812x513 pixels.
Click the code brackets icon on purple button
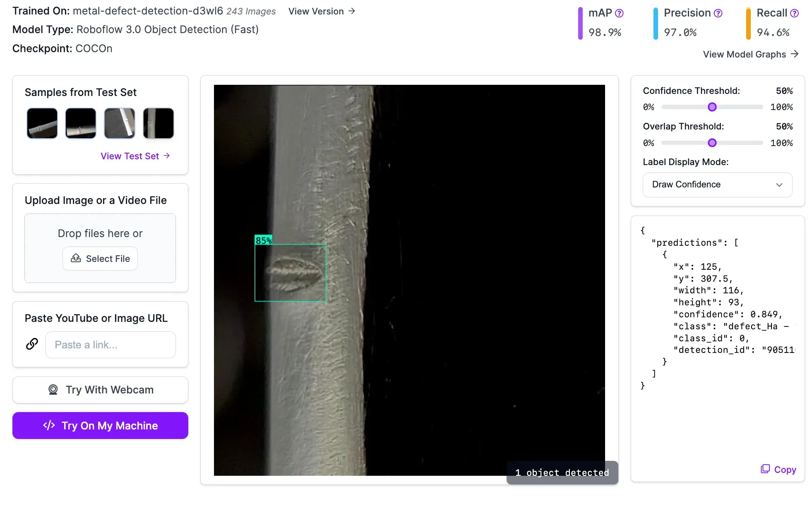[49, 425]
